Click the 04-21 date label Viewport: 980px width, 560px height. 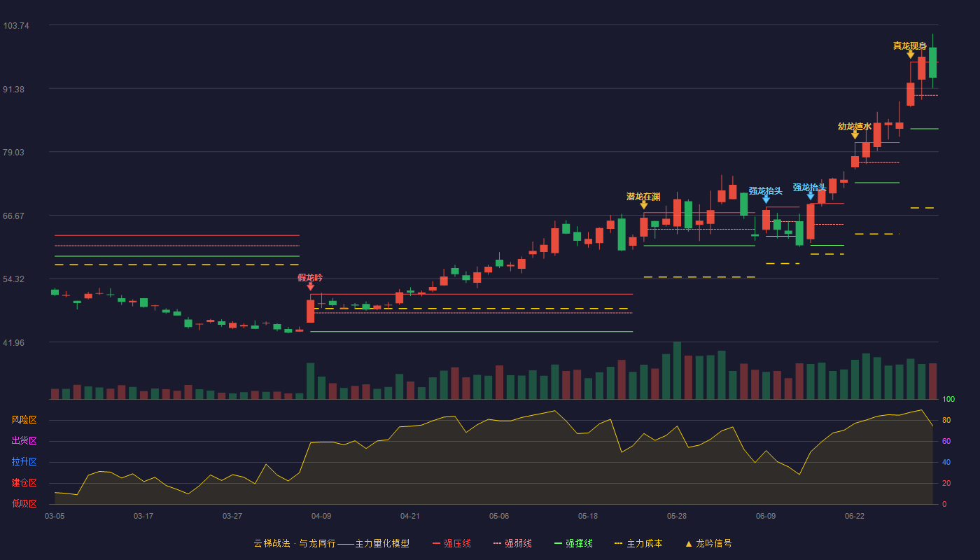point(410,516)
